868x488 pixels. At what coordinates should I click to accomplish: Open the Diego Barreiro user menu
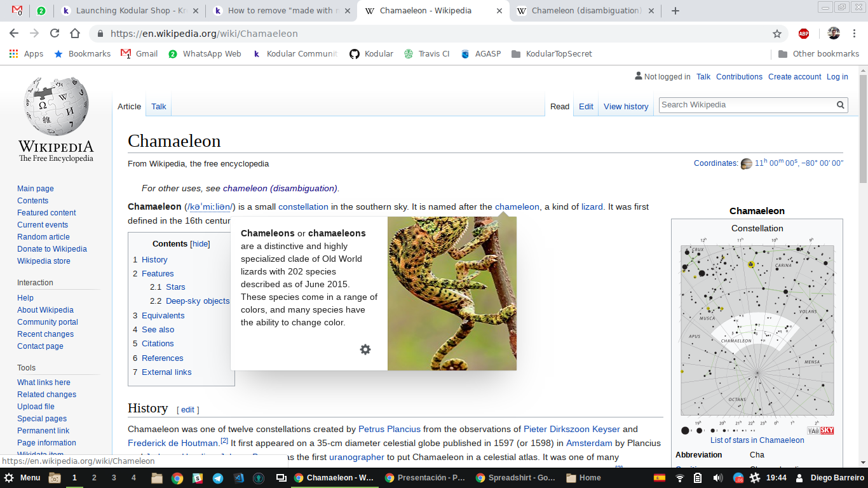click(x=829, y=478)
